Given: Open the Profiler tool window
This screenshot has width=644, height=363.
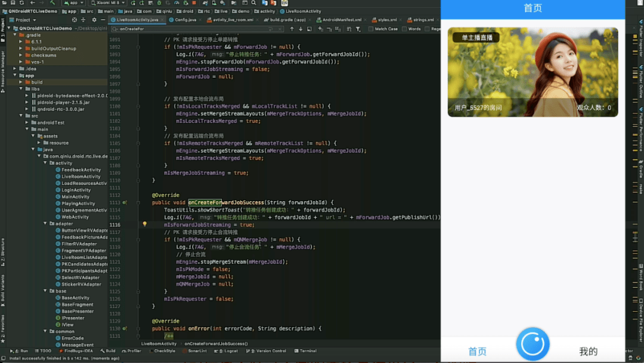Looking at the screenshot, I should [x=132, y=351].
